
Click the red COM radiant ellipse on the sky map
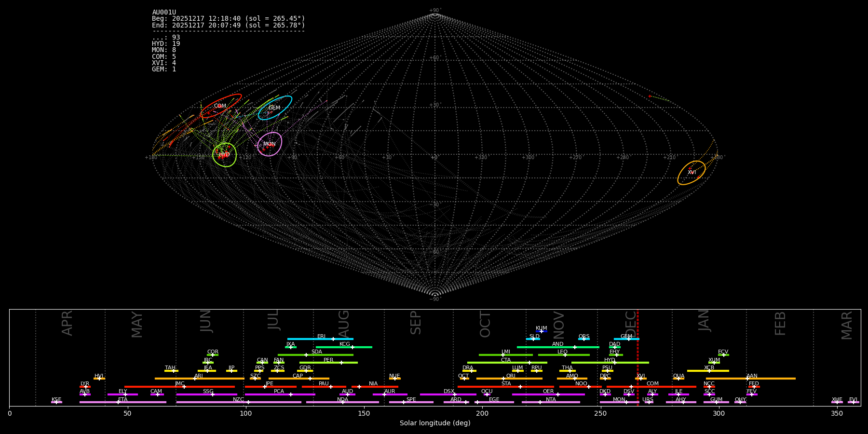click(221, 106)
